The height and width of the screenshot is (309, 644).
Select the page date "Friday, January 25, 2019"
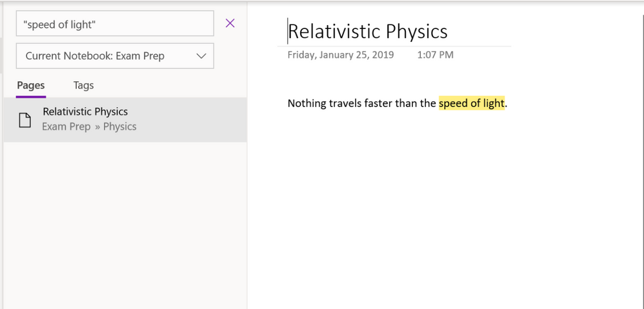[x=340, y=55]
